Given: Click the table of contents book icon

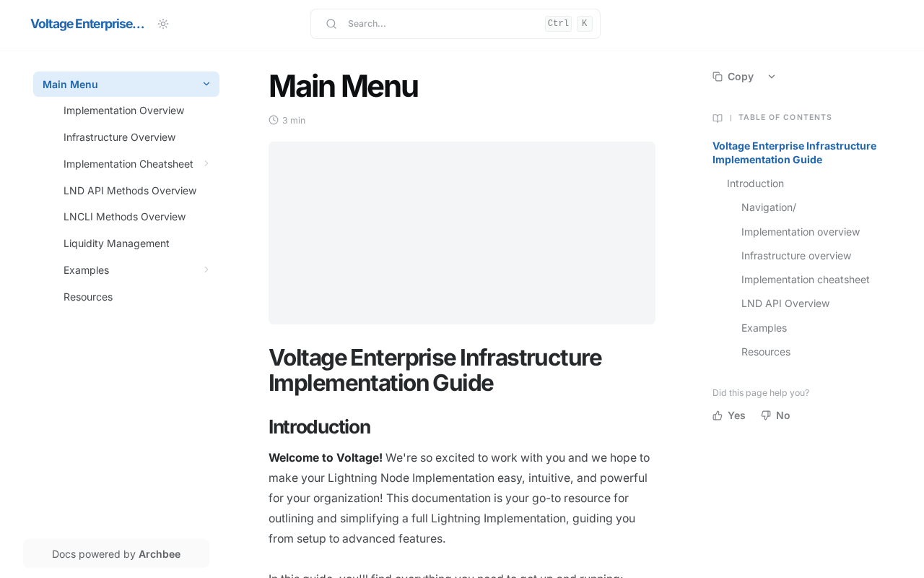Looking at the screenshot, I should [x=718, y=118].
